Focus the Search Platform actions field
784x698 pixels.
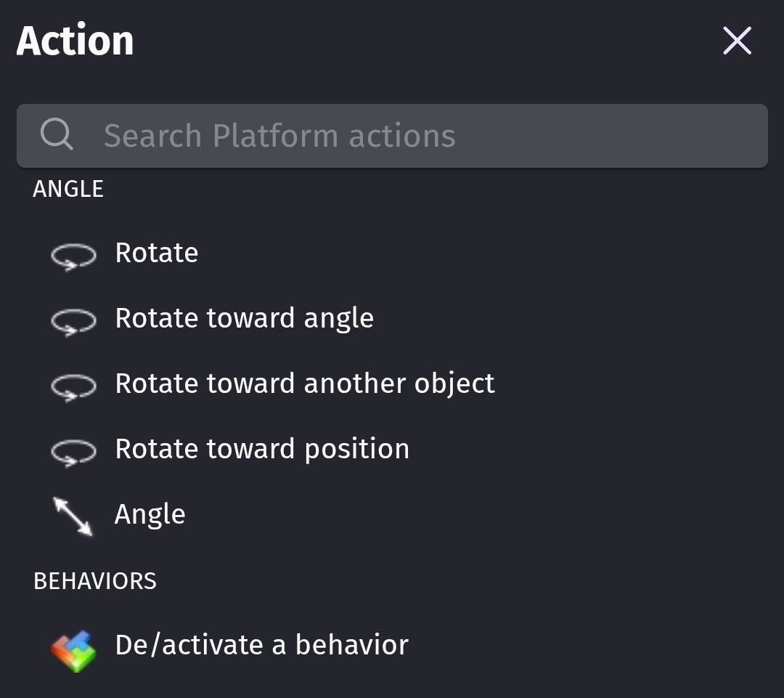click(421, 136)
